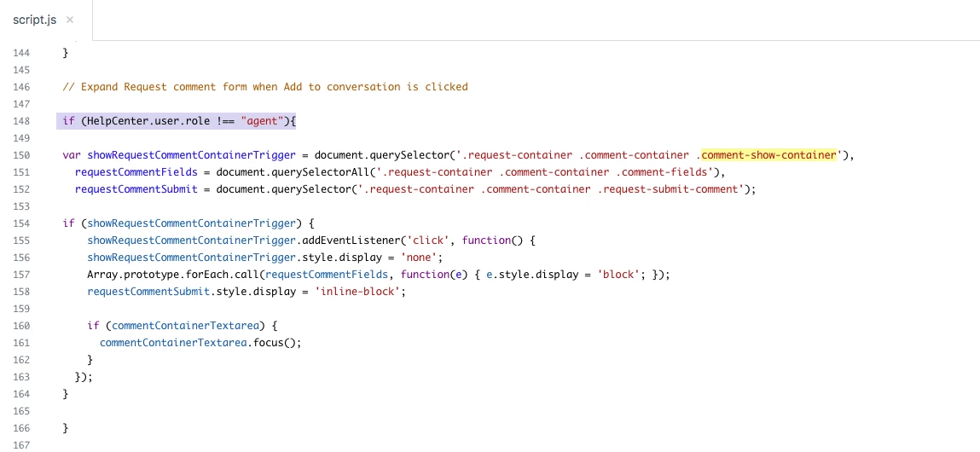Click showRequestCommentContainerTrigger declaration on line 150
Viewport: 980px width, 452px height.
(191, 155)
